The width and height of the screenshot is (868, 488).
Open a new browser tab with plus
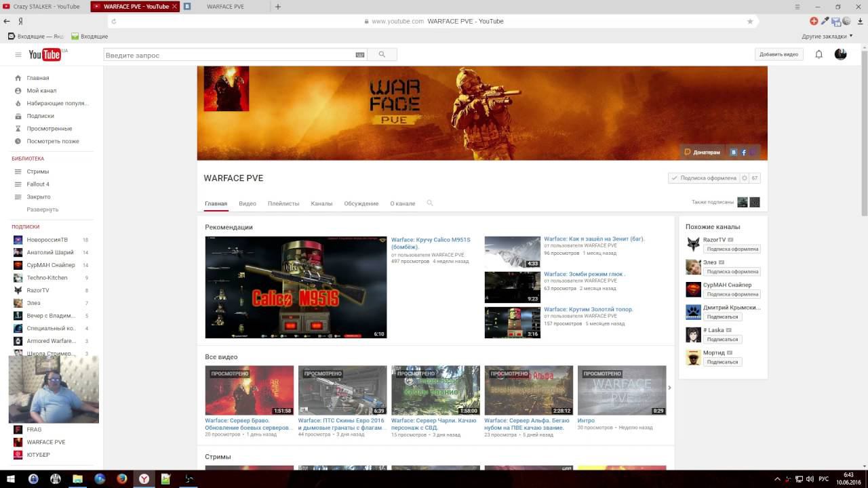(x=278, y=7)
